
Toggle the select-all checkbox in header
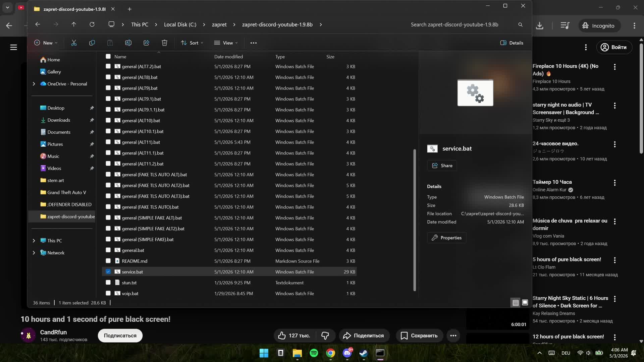pos(108,56)
